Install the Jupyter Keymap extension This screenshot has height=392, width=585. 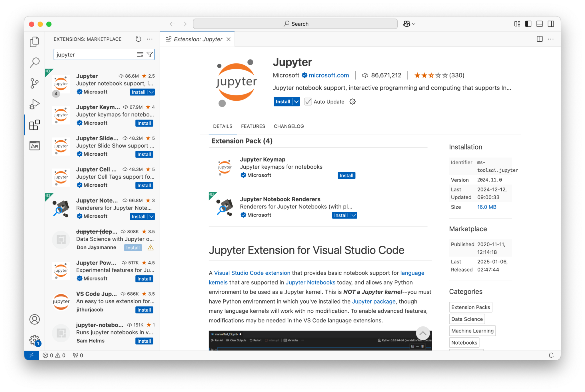pyautogui.click(x=346, y=175)
